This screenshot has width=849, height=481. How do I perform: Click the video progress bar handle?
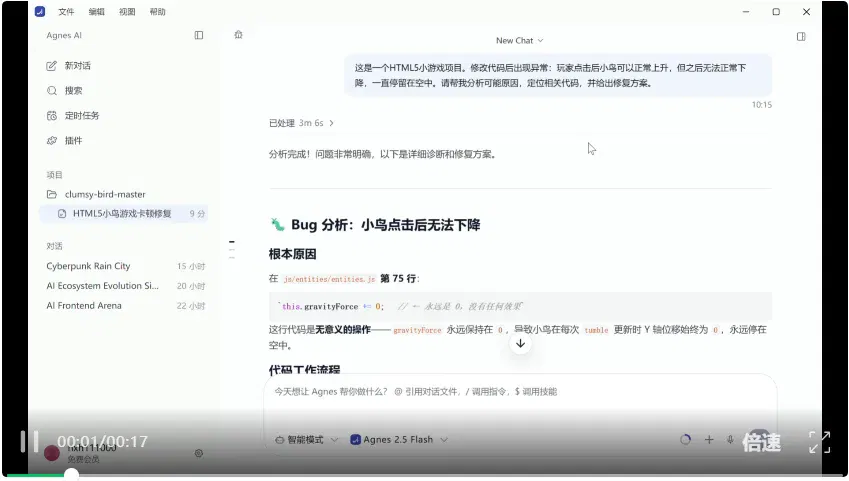click(x=71, y=474)
